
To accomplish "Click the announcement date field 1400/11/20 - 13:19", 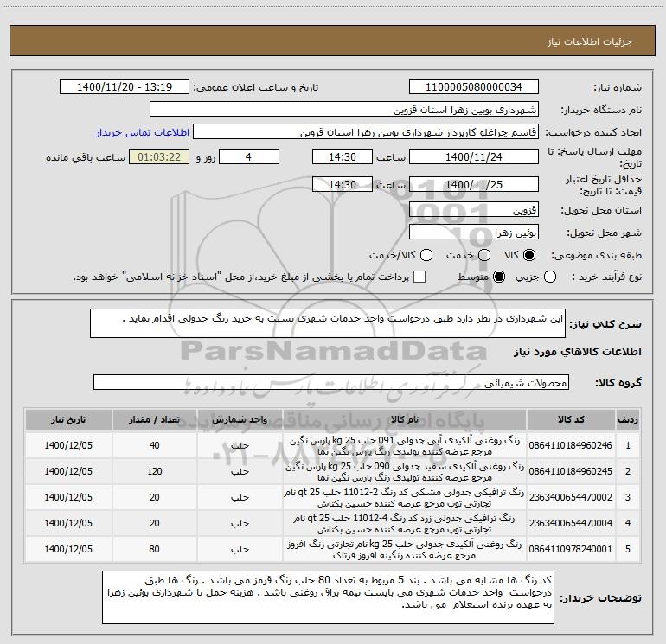I will pyautogui.click(x=125, y=87).
